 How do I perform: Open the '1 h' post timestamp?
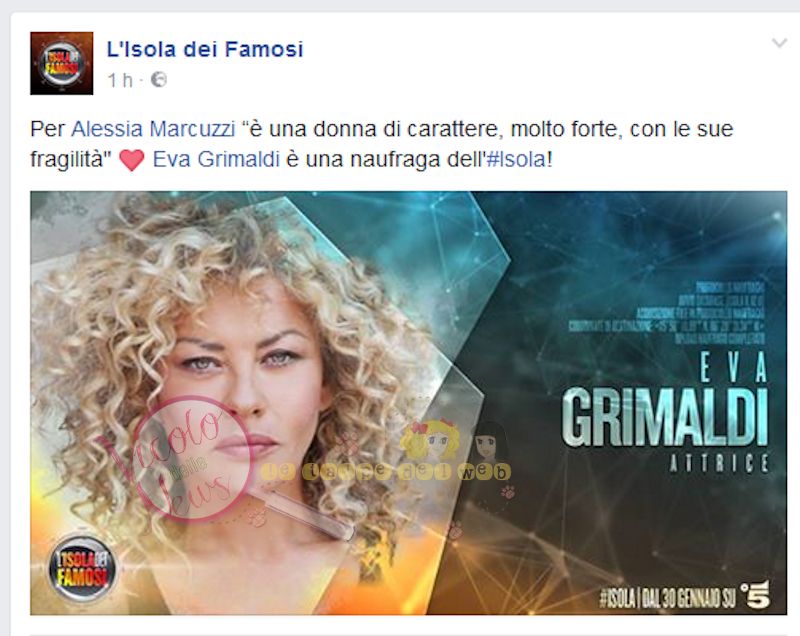click(x=120, y=80)
